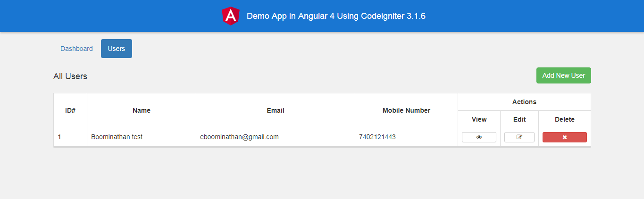This screenshot has width=644, height=199.
Task: Select the 7402121443 mobile number cell
Action: [377, 137]
